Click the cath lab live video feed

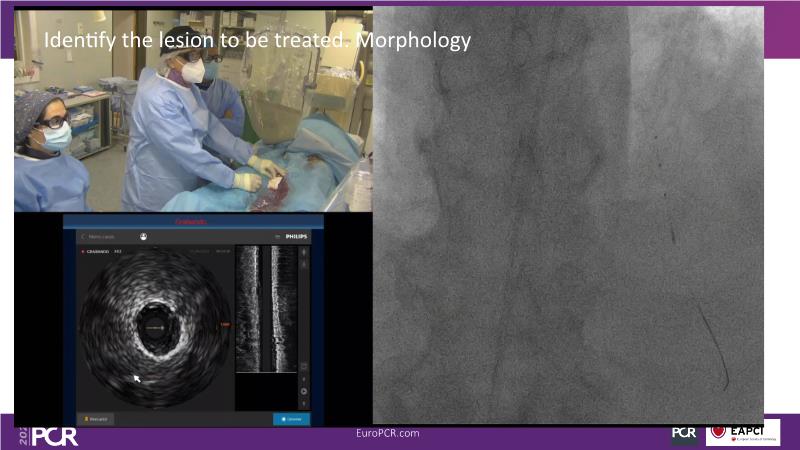click(x=192, y=110)
